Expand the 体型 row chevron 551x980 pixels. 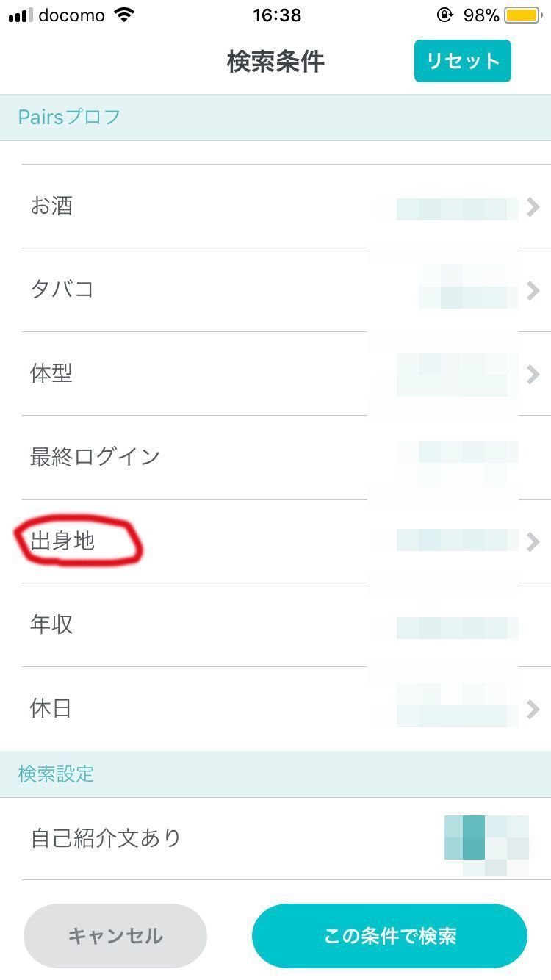pos(533,375)
